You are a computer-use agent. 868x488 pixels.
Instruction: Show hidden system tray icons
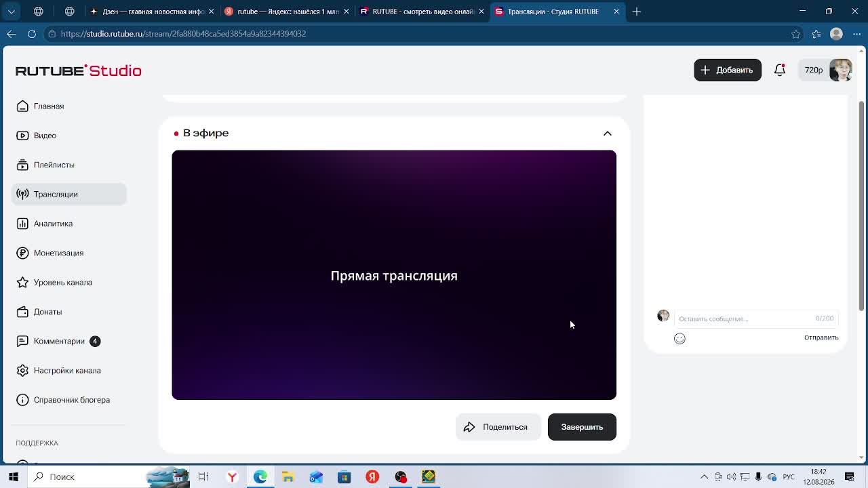(704, 476)
